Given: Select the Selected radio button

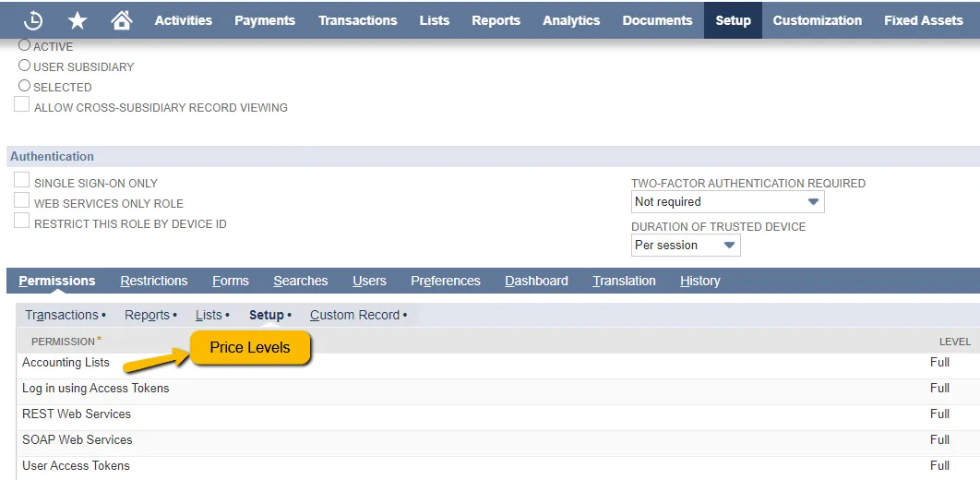Looking at the screenshot, I should [x=24, y=86].
